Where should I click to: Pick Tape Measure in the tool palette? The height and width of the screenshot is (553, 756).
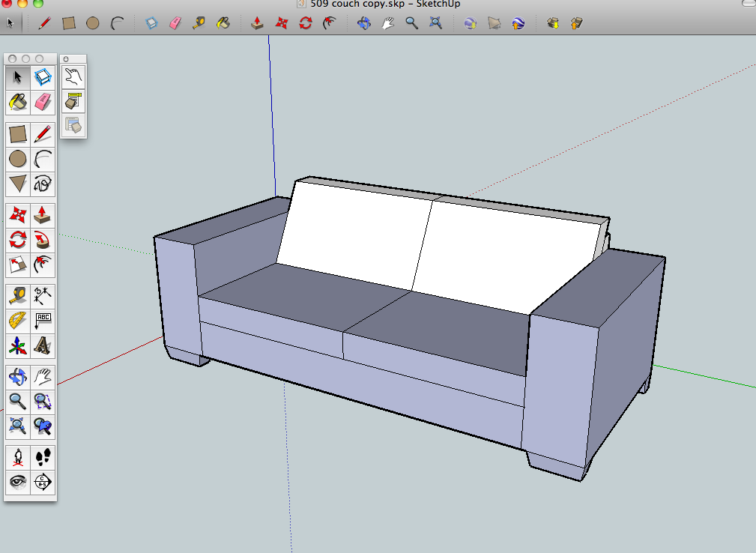18,296
